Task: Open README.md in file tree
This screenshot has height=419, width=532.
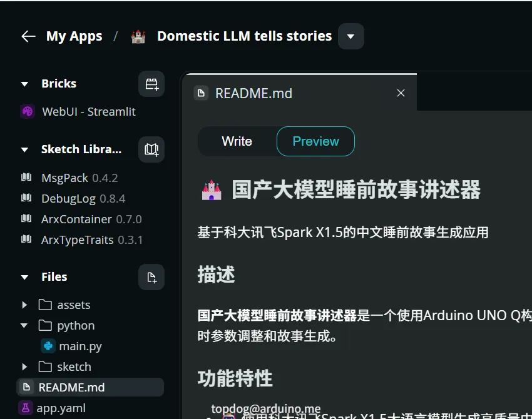Action: (x=90, y=387)
